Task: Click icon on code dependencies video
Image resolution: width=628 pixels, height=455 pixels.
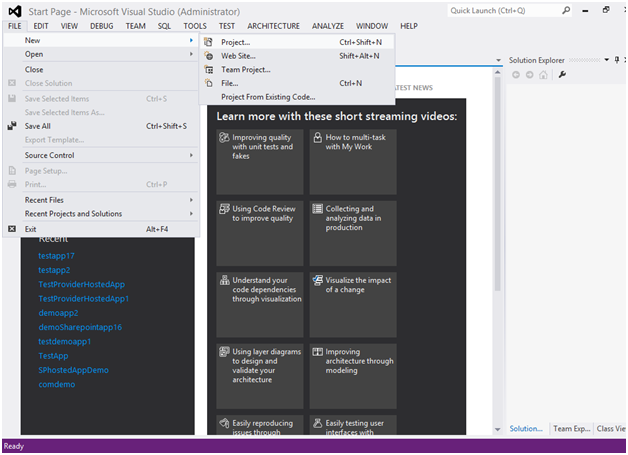Action: click(224, 280)
